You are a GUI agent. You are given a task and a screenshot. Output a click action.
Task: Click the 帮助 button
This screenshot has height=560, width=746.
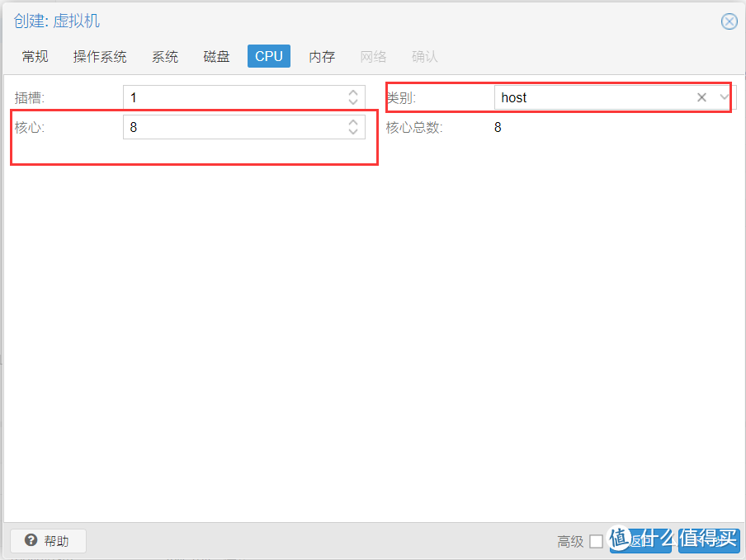pyautogui.click(x=47, y=541)
